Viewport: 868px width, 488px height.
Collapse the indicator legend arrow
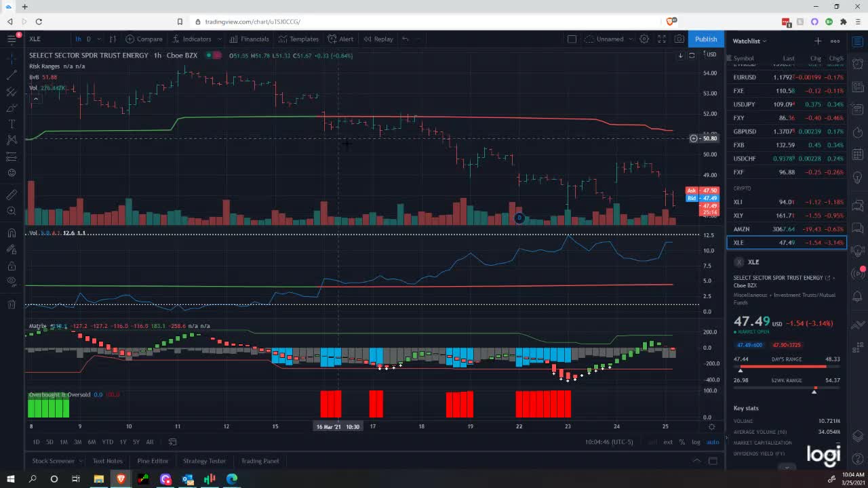(35, 98)
